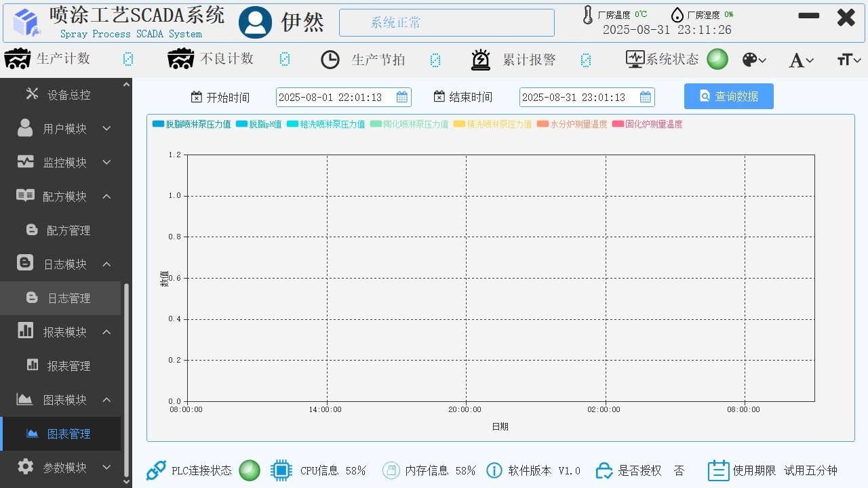Go to 报表管理 in the sidebar

(68, 366)
